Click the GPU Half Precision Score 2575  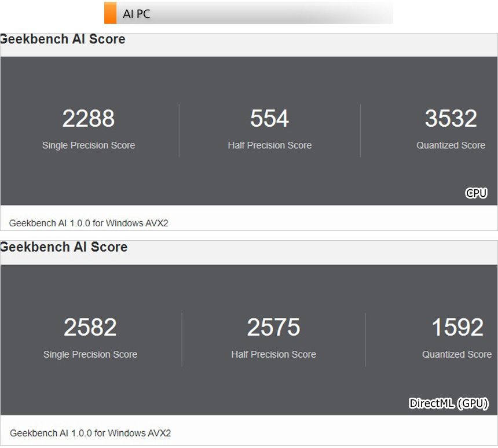coord(273,328)
